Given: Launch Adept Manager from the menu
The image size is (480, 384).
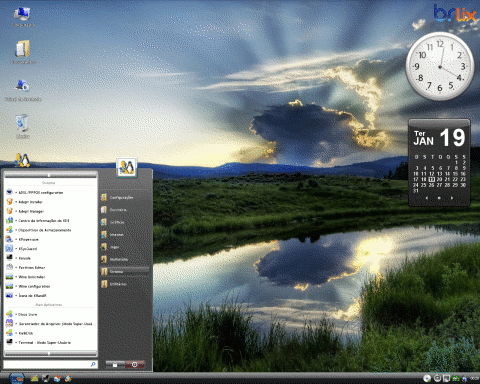Looking at the screenshot, I should (51, 211).
